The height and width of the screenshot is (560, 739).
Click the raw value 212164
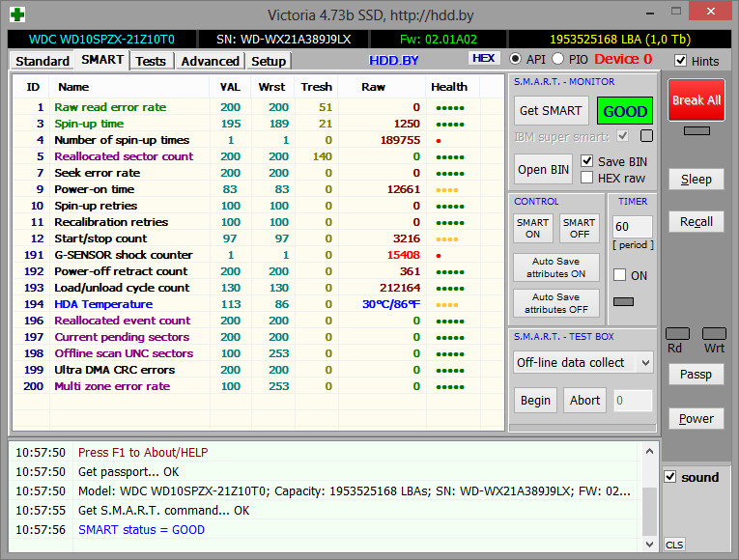coord(400,288)
